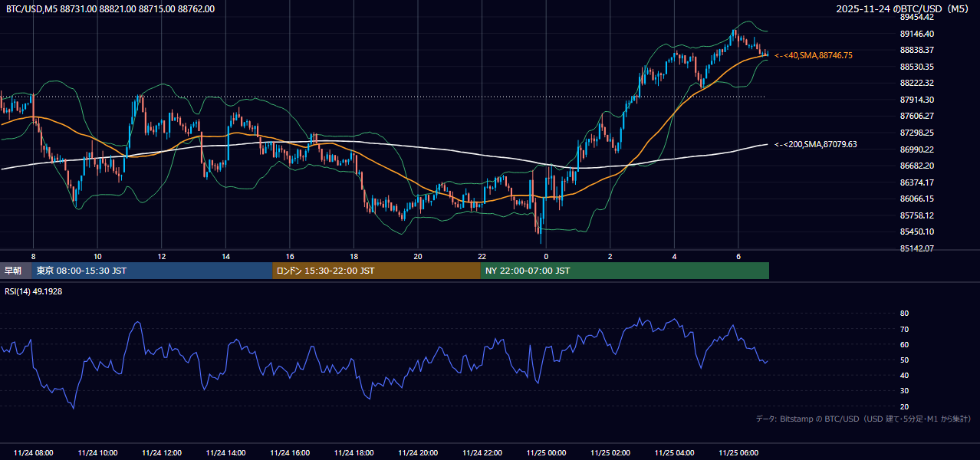Click the date axis label 11/24 18:00

click(x=354, y=453)
